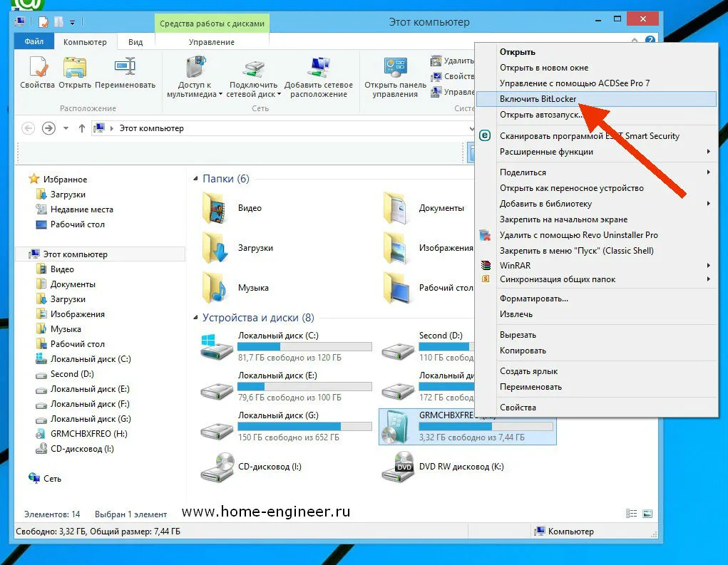
Task: Choose Извлечь in context menu
Action: coord(597,314)
